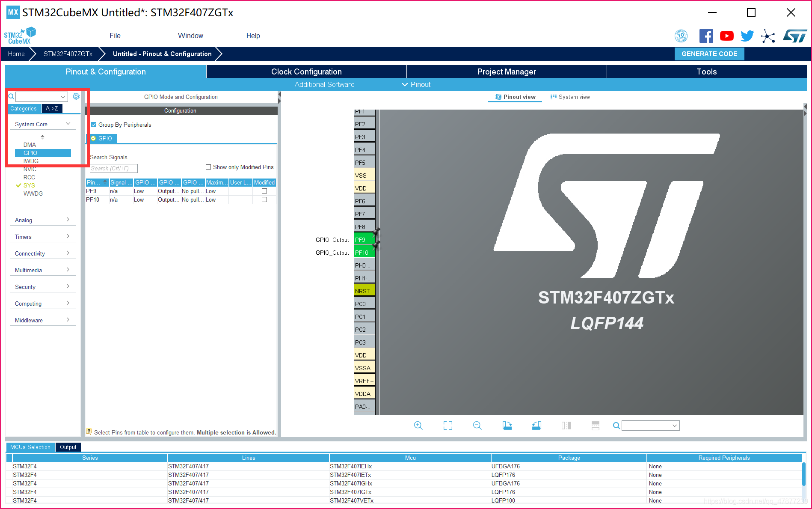Screen dimensions: 812x509
Task: Go to Home in the breadcrumb
Action: pyautogui.click(x=16, y=54)
